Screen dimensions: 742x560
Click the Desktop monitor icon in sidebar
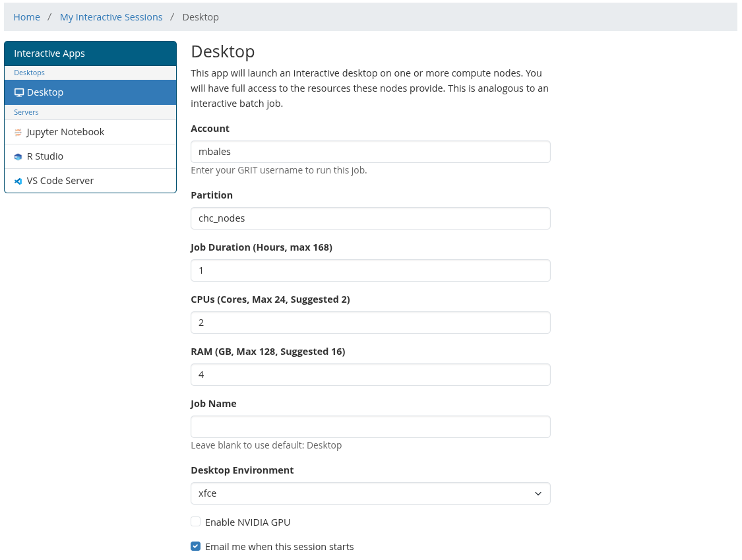19,92
